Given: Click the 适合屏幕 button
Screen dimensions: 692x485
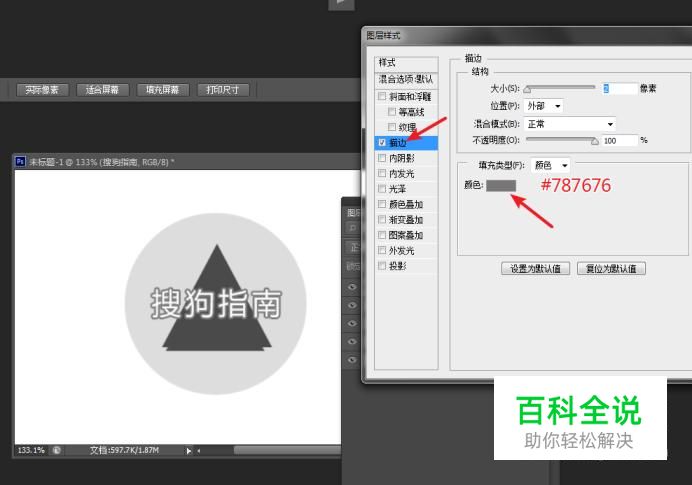Looking at the screenshot, I should click(x=102, y=90).
